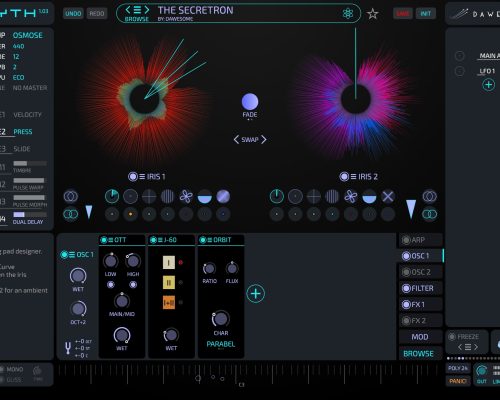Switch to FILTER tab
This screenshot has height=400, width=500.
420,288
